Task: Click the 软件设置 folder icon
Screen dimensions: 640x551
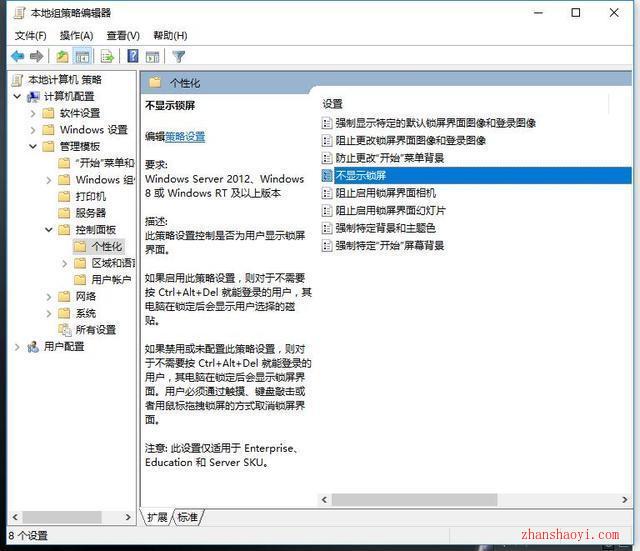Action: (48, 113)
